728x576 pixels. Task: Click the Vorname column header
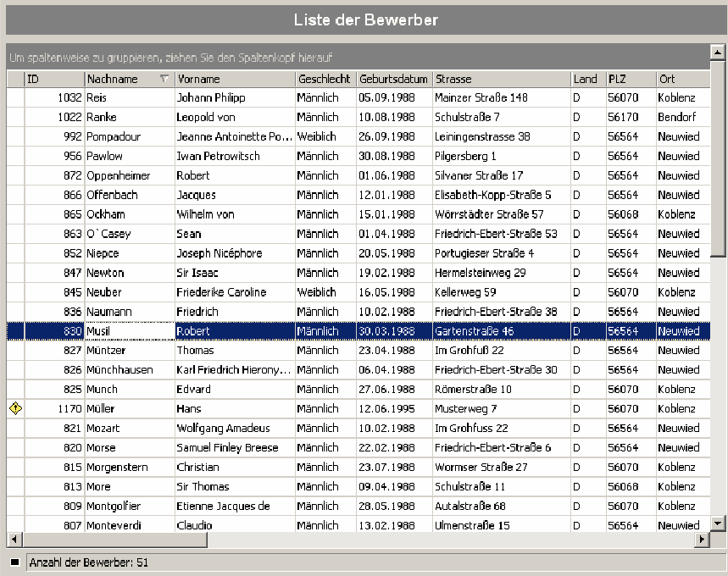click(235, 79)
